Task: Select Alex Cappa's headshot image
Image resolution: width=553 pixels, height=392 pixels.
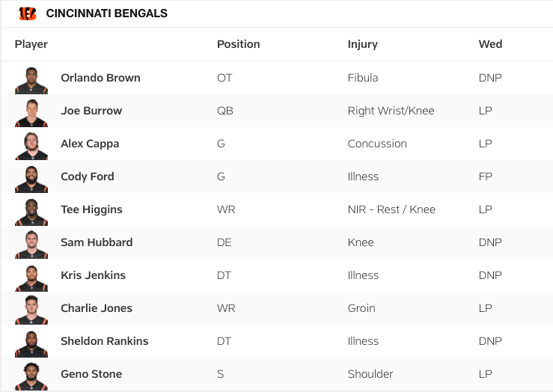Action: [x=31, y=144]
